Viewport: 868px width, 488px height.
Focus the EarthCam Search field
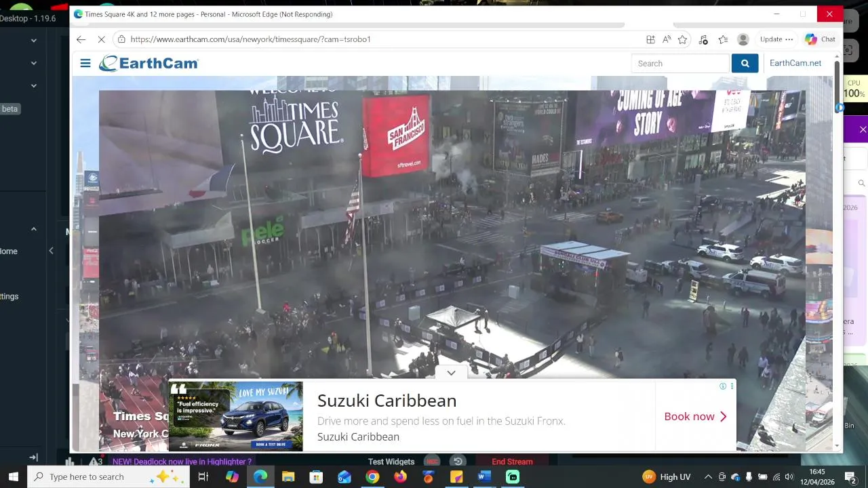(680, 63)
